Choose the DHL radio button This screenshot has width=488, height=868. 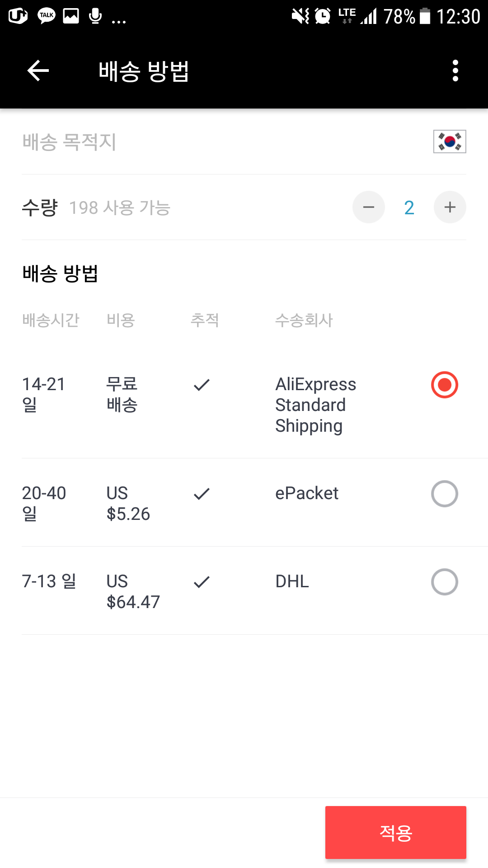pyautogui.click(x=445, y=582)
